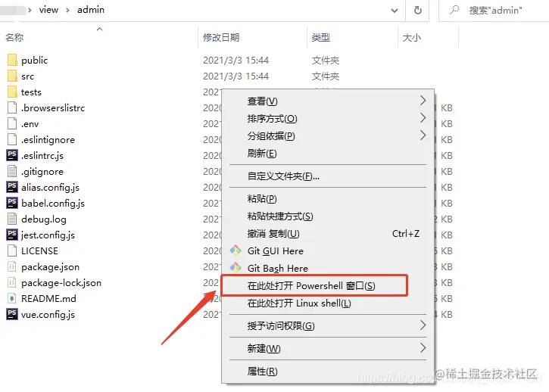
Task: Expand the 分组依据(P) submenu arrow
Action: tap(423, 135)
